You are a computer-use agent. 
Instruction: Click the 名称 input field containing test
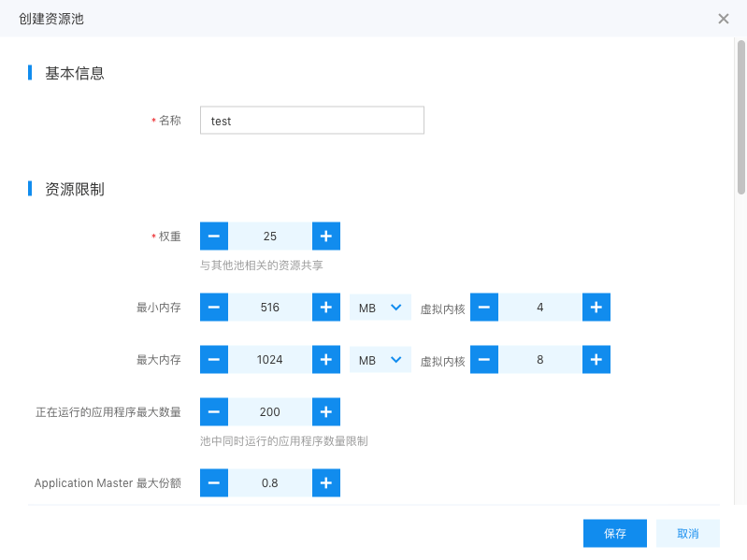point(312,120)
